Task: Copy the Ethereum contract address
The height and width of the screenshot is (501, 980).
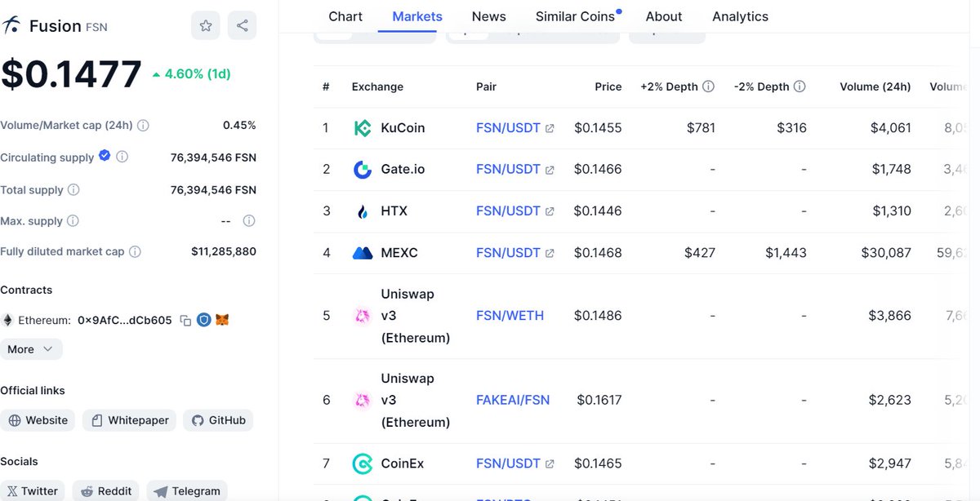Action: (185, 321)
